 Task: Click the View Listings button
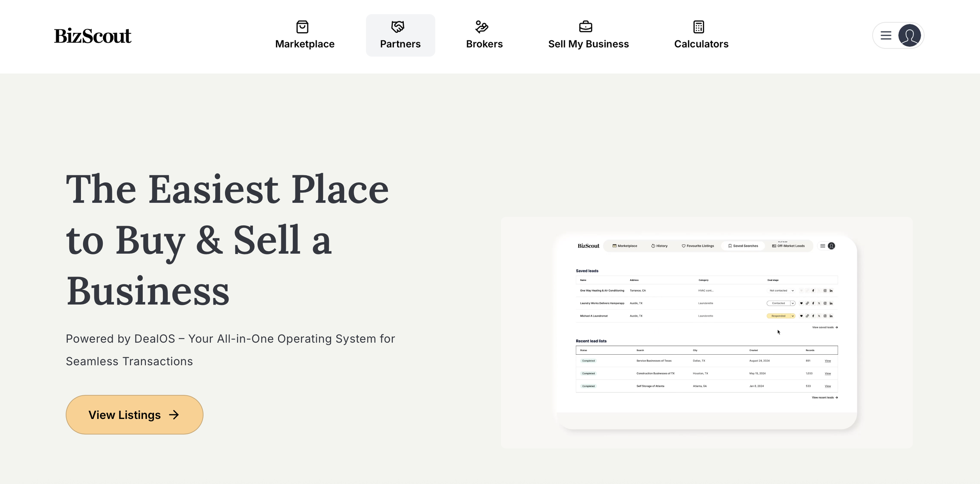coord(134,415)
